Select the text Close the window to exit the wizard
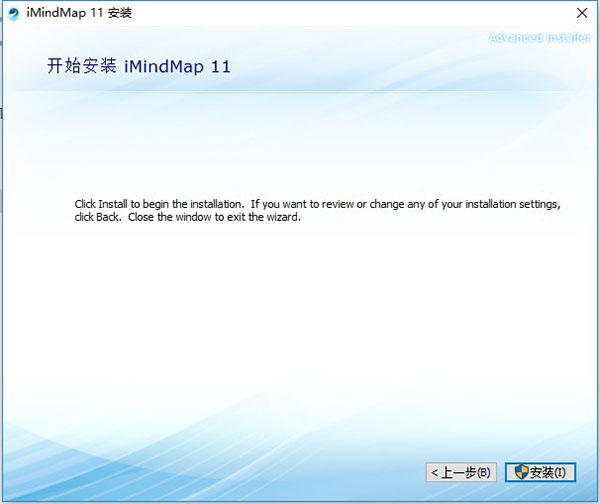The image size is (600, 504). tap(214, 217)
